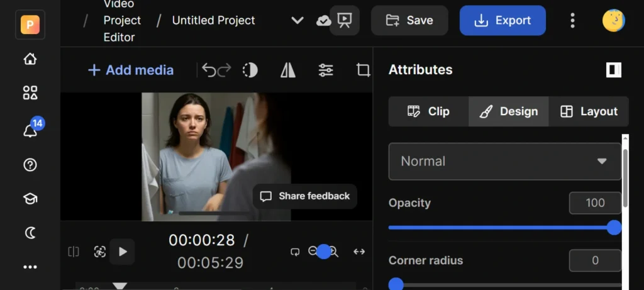
Task: Switch to the Clip tab
Action: 428,111
